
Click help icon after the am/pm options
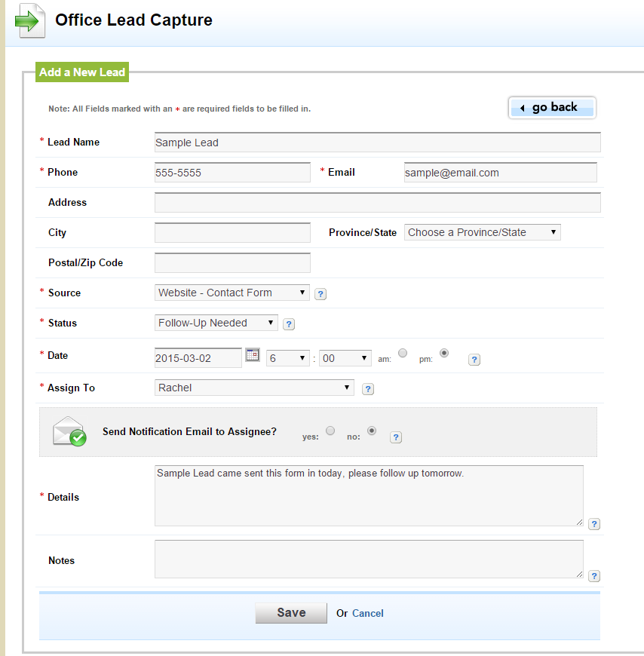click(x=474, y=360)
